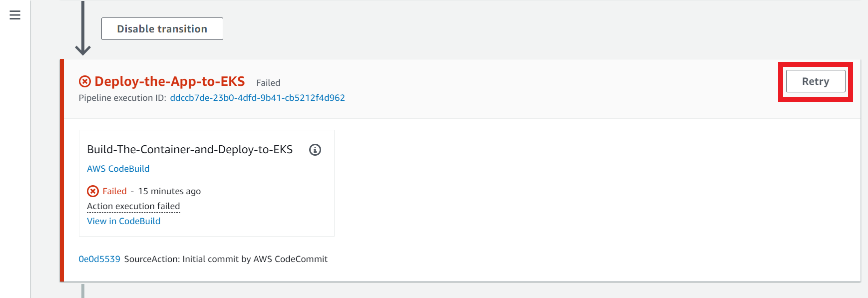Open pipeline execution ID ddccb7de link
The image size is (868, 298).
tap(257, 98)
